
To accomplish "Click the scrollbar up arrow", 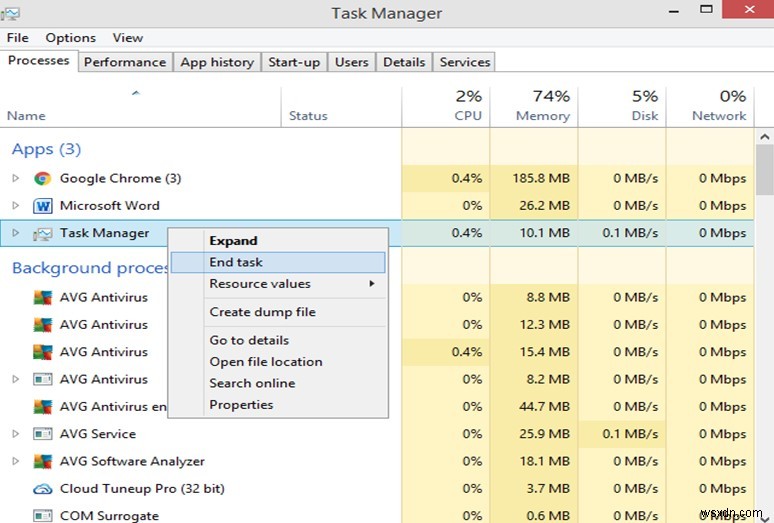I will [765, 137].
